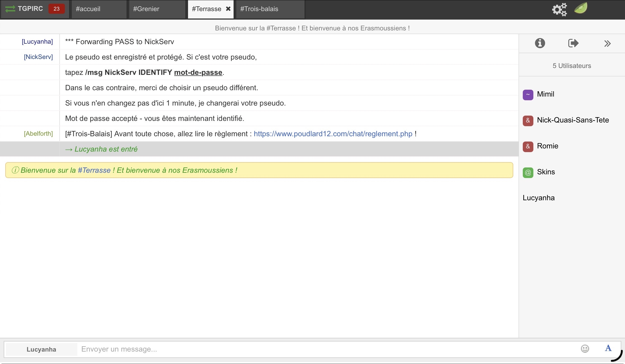Open the text formatting A icon

point(608,348)
